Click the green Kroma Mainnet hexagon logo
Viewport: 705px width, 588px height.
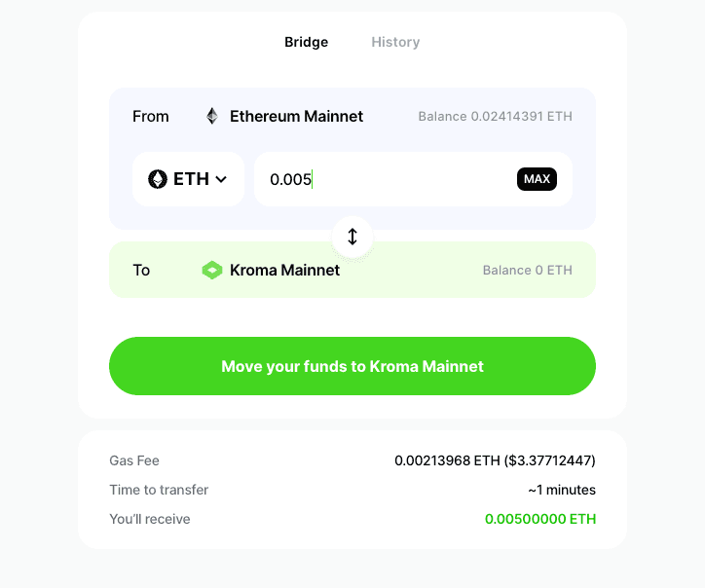[x=212, y=271]
